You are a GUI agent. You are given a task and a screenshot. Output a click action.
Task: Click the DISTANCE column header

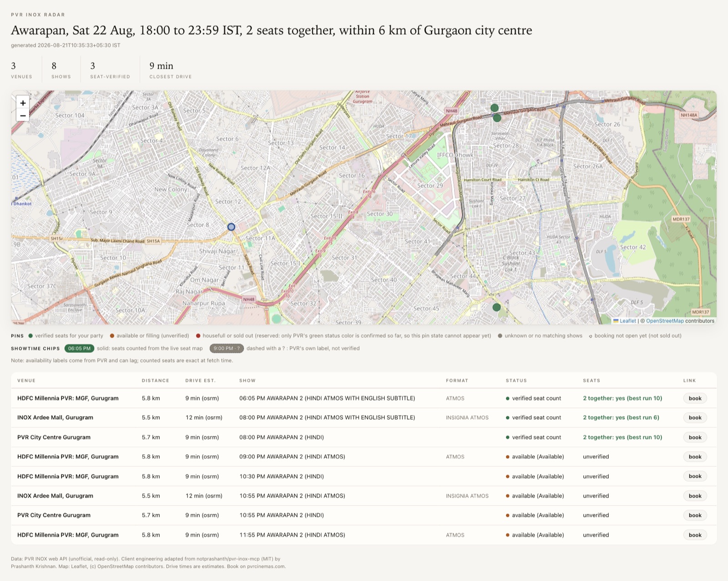tap(155, 381)
